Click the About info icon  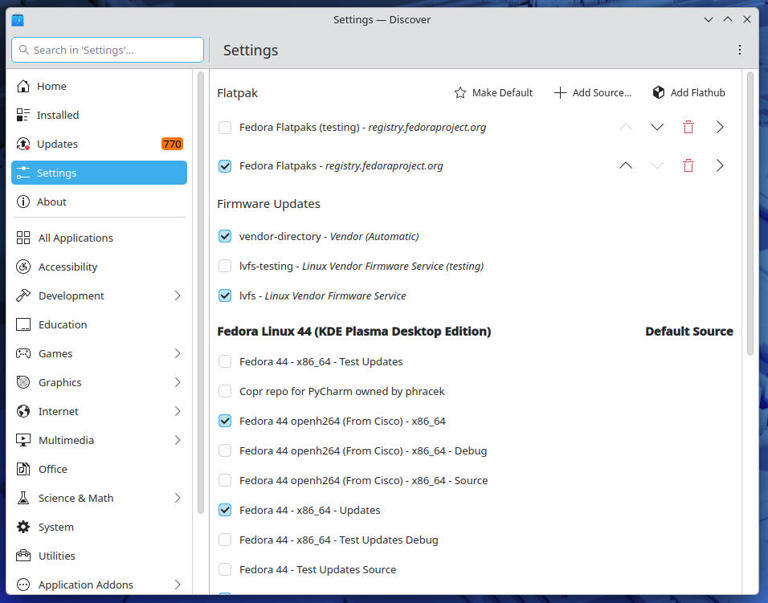(x=23, y=202)
